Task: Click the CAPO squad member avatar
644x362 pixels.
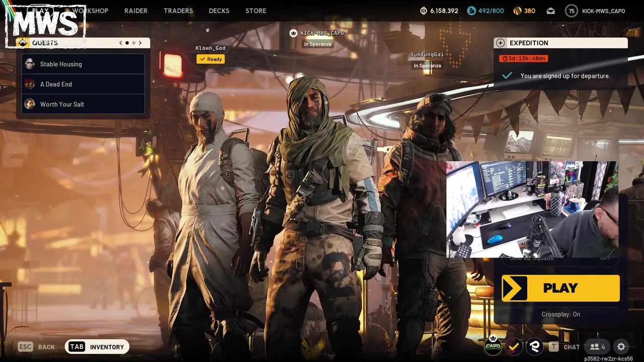Action: point(493,346)
